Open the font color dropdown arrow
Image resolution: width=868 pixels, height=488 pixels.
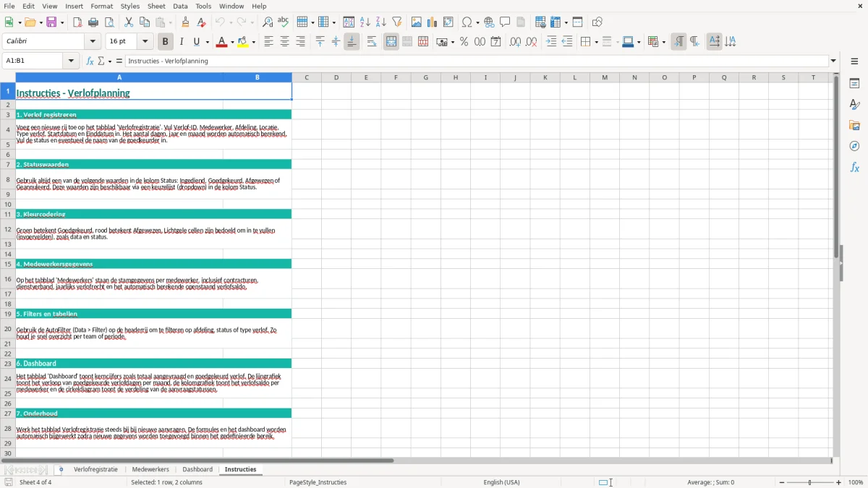point(231,42)
